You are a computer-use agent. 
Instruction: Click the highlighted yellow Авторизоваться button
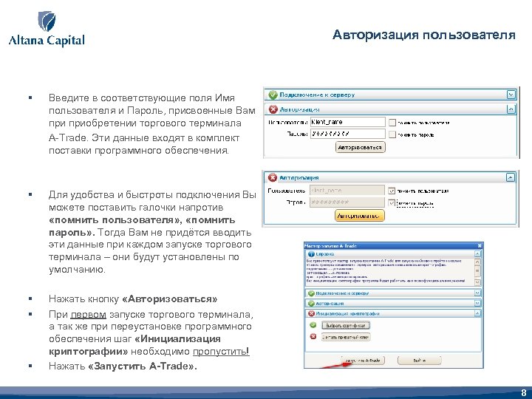point(360,216)
